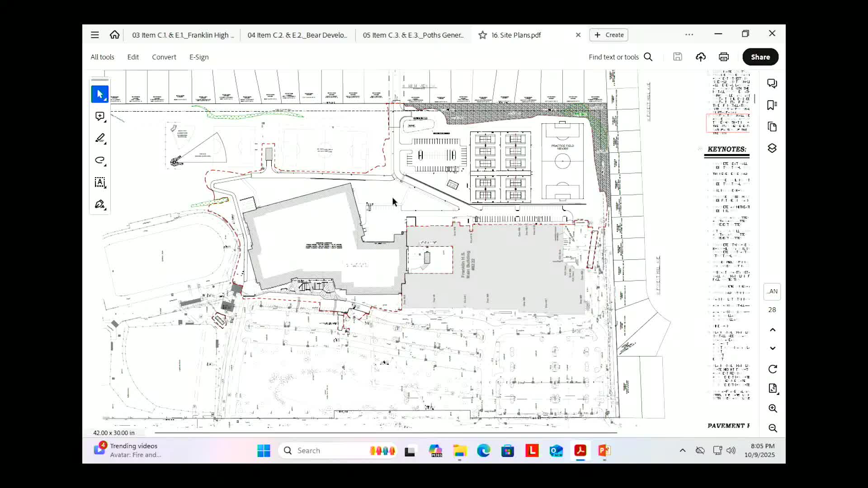Open the Add comment tool

99,116
